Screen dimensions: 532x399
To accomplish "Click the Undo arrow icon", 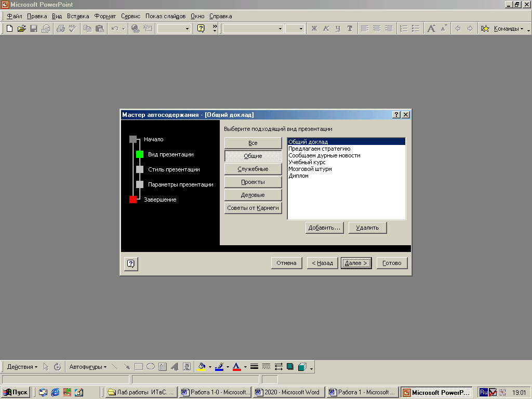I will [x=115, y=29].
